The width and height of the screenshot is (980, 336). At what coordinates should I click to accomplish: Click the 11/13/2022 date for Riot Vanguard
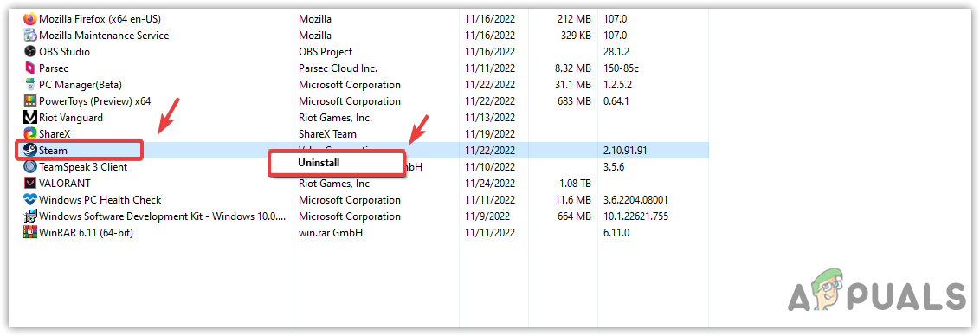pos(490,118)
